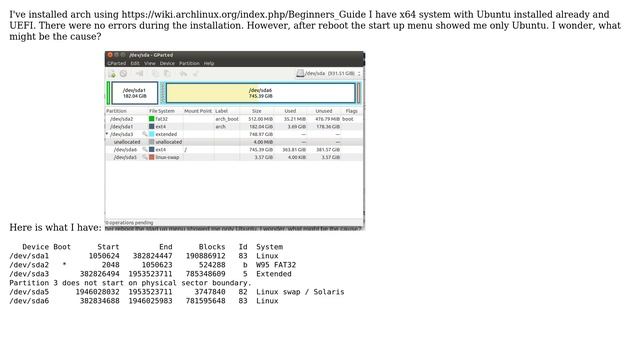Select the /dev/sda6 row in partition list

pos(234,149)
